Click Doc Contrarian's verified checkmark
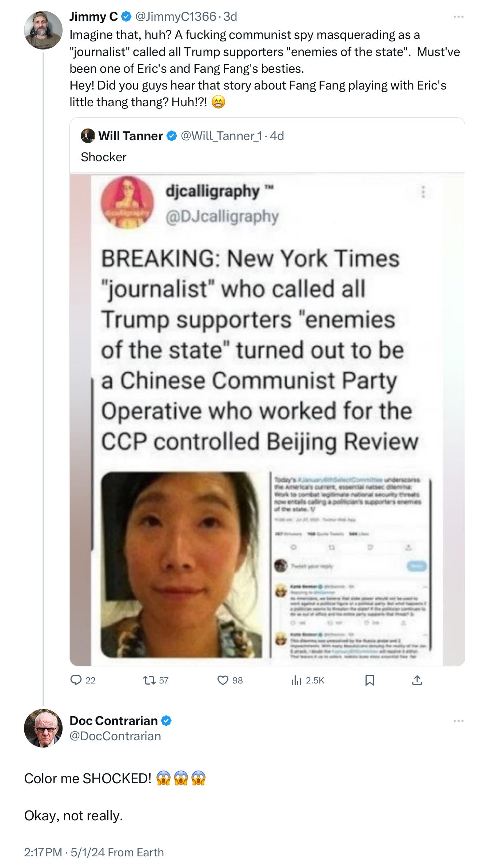The width and height of the screenshot is (479, 868). pos(166,721)
